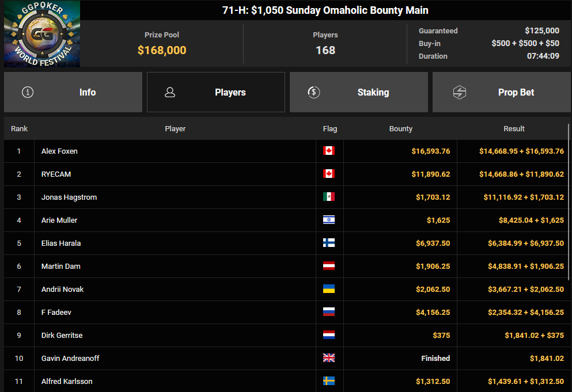Click Jonas Hagstrom's Mexican flag icon
The image size is (572, 392).
[x=329, y=196]
